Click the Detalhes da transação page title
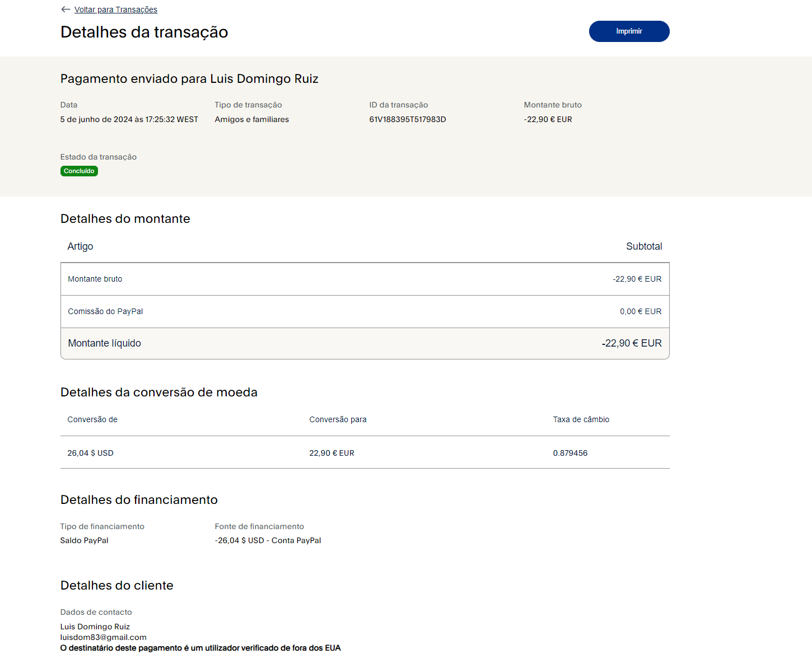Viewport: 812px width, 659px height. (144, 32)
